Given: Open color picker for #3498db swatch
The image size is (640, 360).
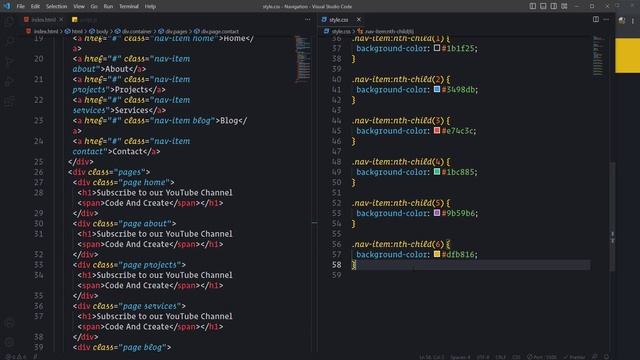Looking at the screenshot, I should pyautogui.click(x=437, y=89).
